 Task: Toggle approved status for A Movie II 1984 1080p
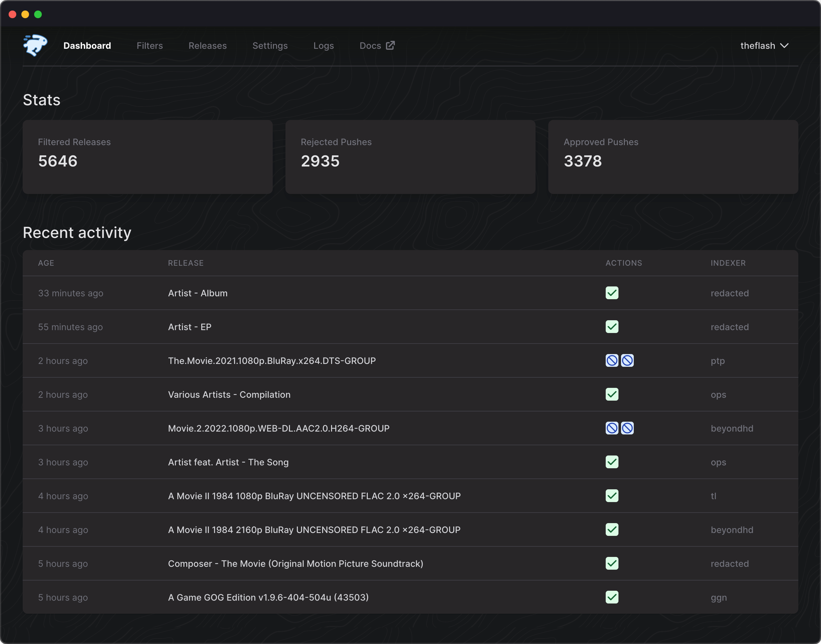tap(611, 496)
